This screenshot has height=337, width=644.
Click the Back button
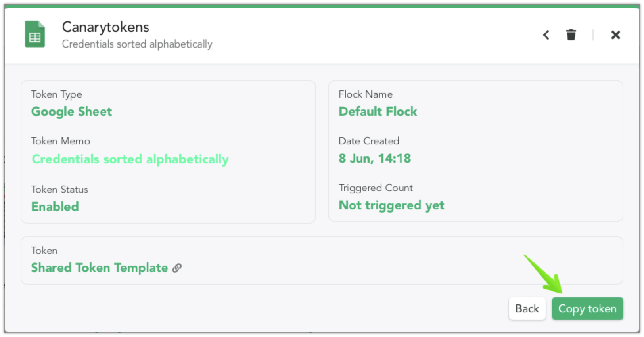point(527,308)
